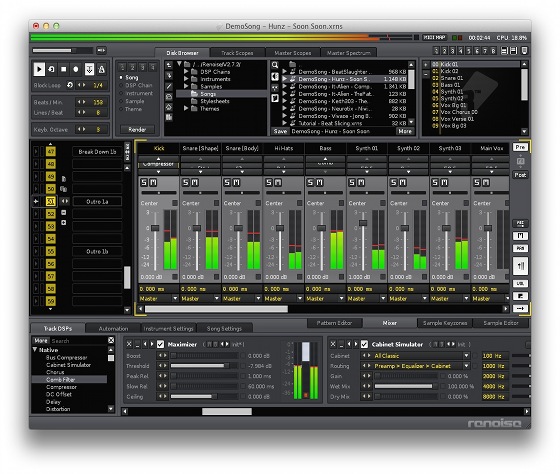Toggle upper frame visibility icon
Viewport: 560px width, 474px height.
point(504,51)
